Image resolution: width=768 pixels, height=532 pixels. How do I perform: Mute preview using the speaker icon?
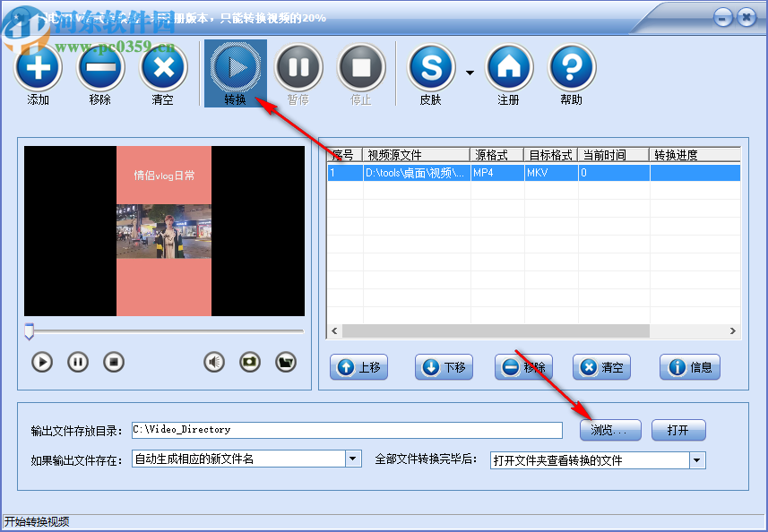[x=214, y=362]
